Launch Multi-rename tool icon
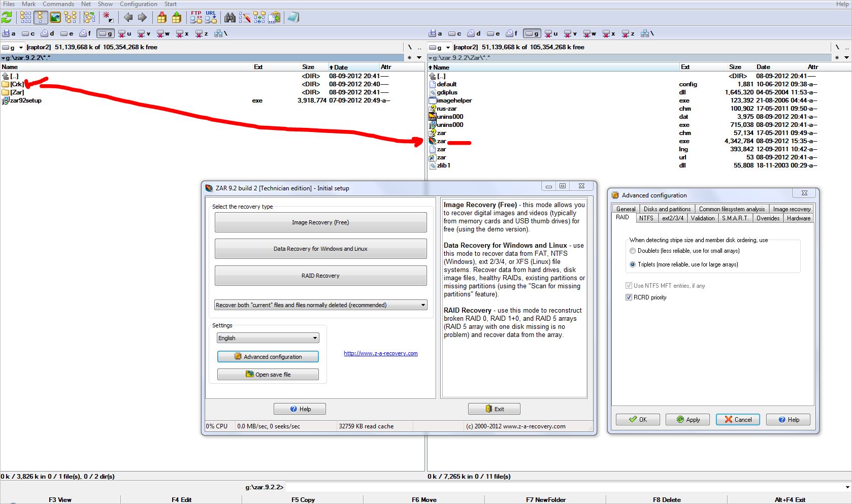 click(245, 18)
